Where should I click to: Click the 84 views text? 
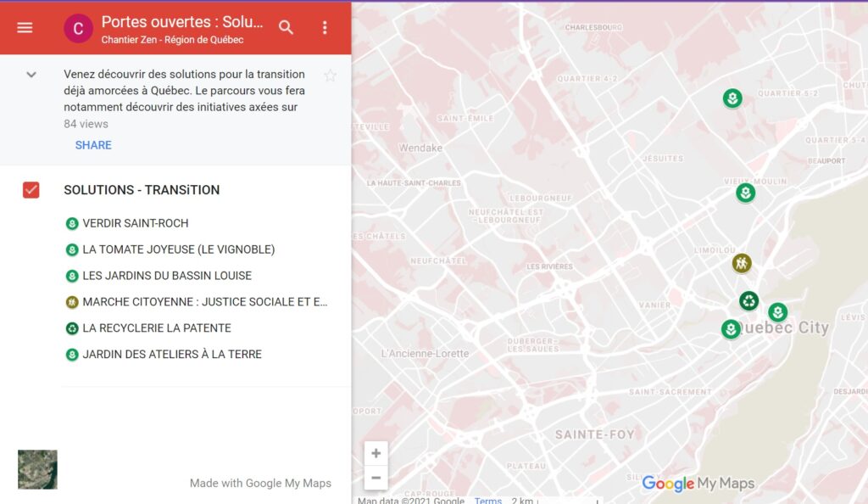point(86,124)
